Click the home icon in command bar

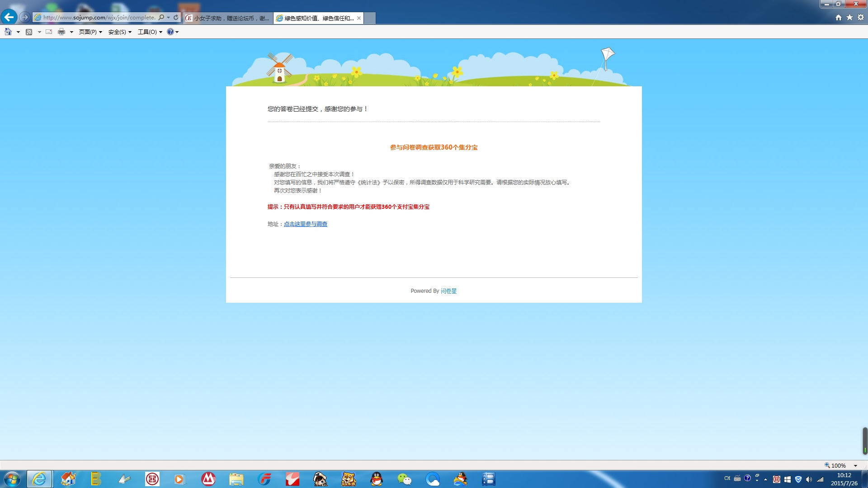(x=8, y=32)
